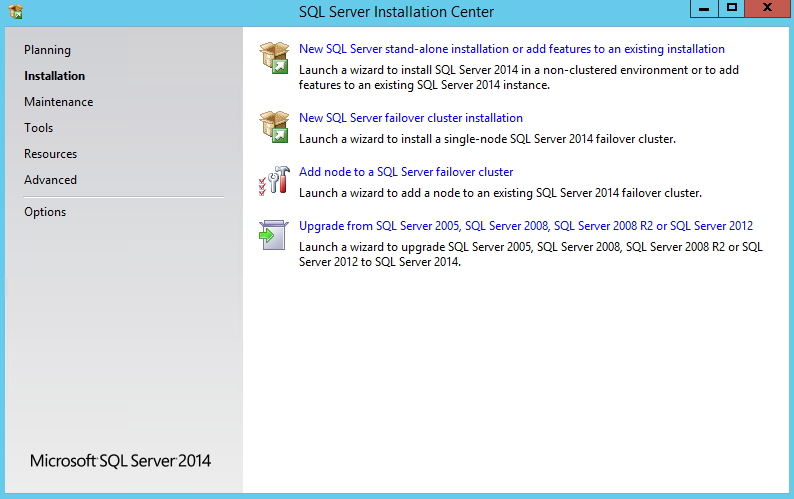Click Add node to a SQL Server failover cluster
The width and height of the screenshot is (794, 499).
406,172
